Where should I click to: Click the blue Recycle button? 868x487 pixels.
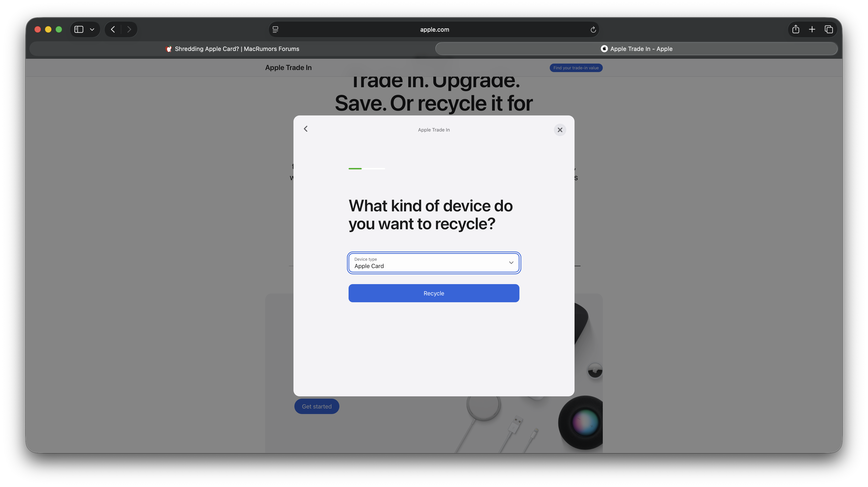click(434, 293)
